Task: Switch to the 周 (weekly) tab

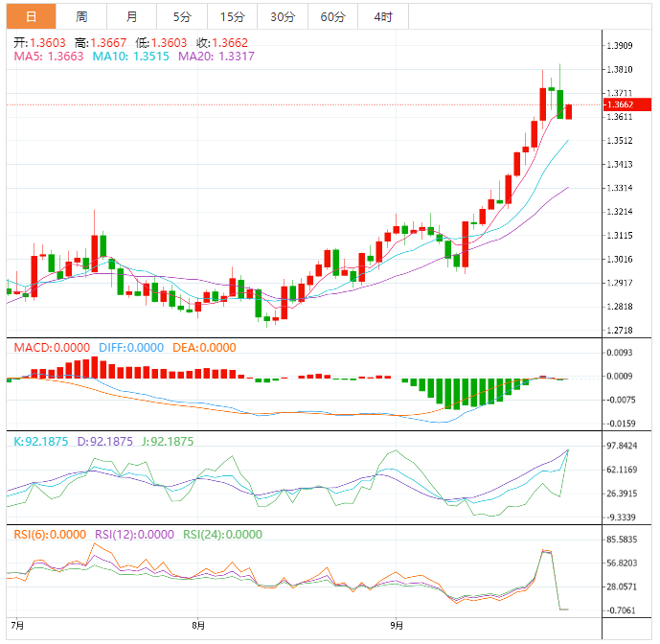Action: click(81, 17)
